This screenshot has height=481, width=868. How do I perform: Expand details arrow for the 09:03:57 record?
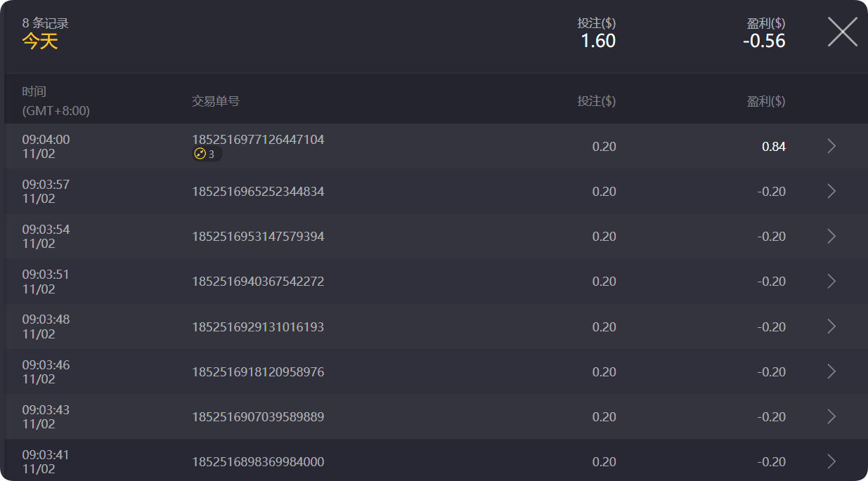[831, 191]
